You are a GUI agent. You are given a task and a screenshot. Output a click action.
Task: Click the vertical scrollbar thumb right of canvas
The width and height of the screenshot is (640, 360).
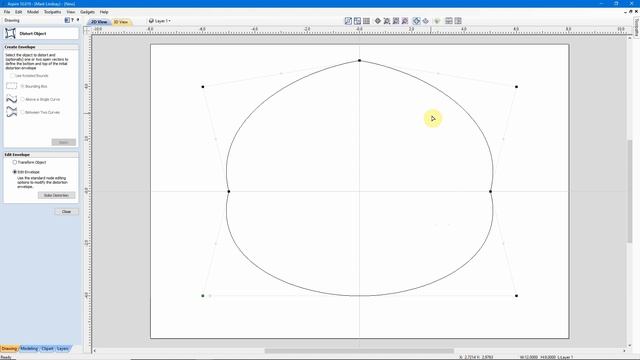point(630,191)
